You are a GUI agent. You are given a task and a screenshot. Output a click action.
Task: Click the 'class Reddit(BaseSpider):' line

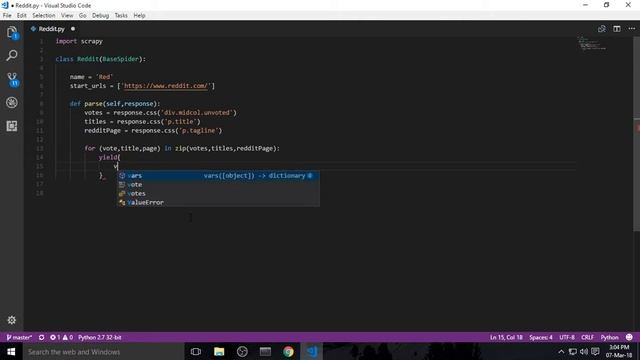(x=100, y=59)
